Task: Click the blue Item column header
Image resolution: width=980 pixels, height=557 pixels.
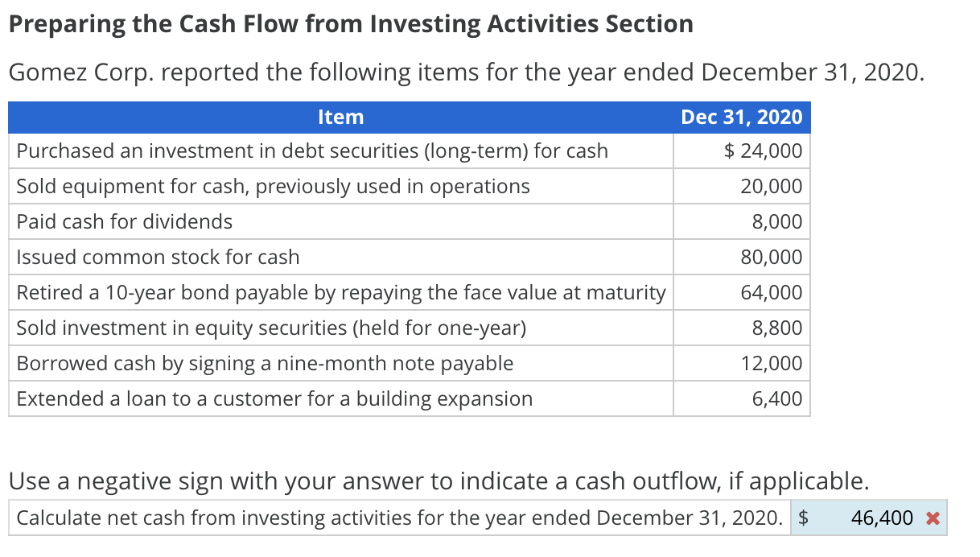Action: [340, 118]
